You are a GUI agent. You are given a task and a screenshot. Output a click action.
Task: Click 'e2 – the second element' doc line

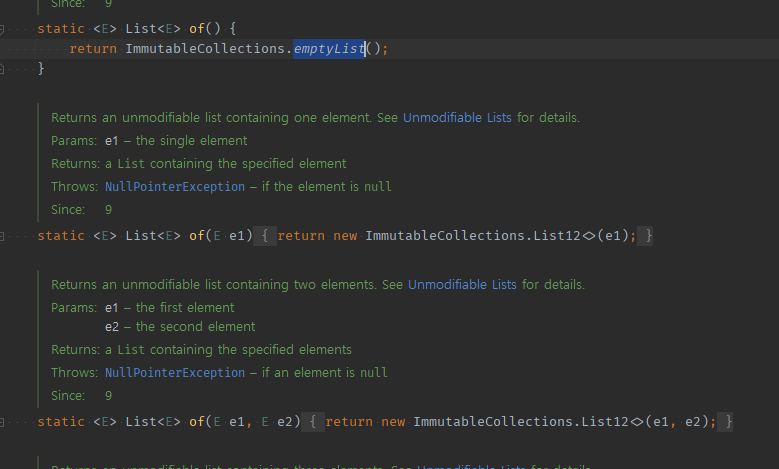tap(180, 326)
